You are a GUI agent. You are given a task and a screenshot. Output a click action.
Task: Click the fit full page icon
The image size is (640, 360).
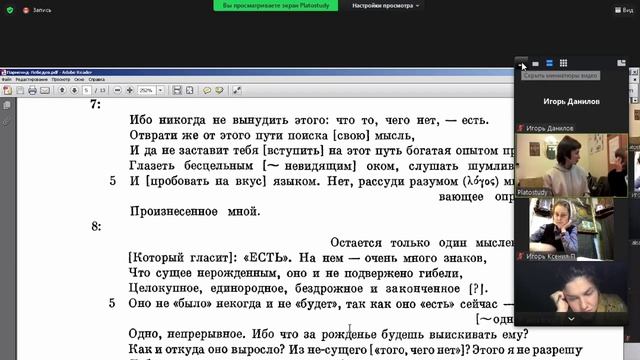pos(189,90)
